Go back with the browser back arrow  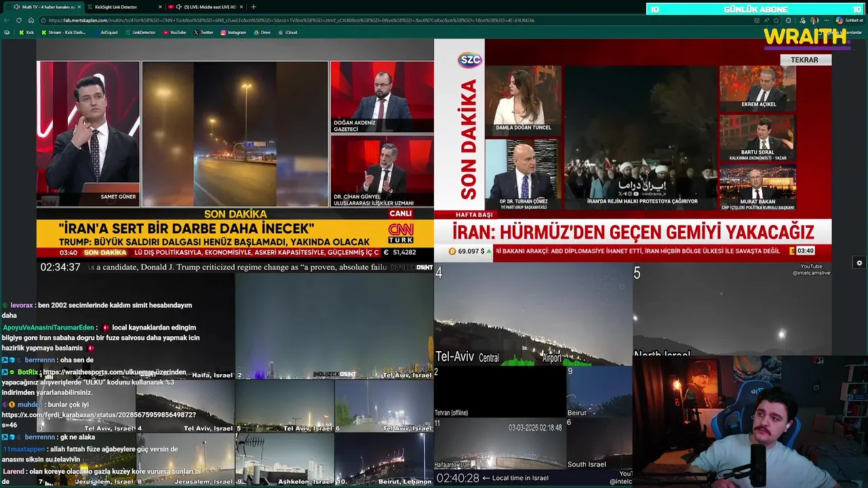coord(7,20)
